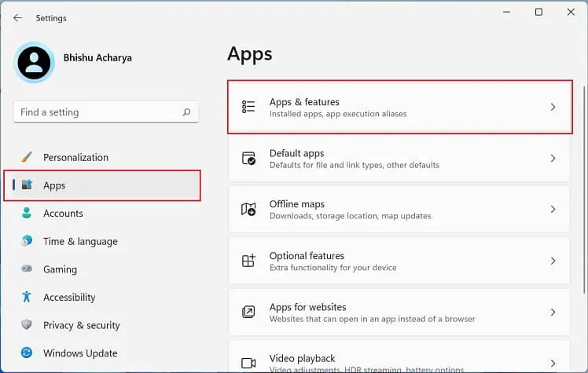The height and width of the screenshot is (373, 588).
Task: Click the Personalization paintbrush icon
Action: coord(27,157)
